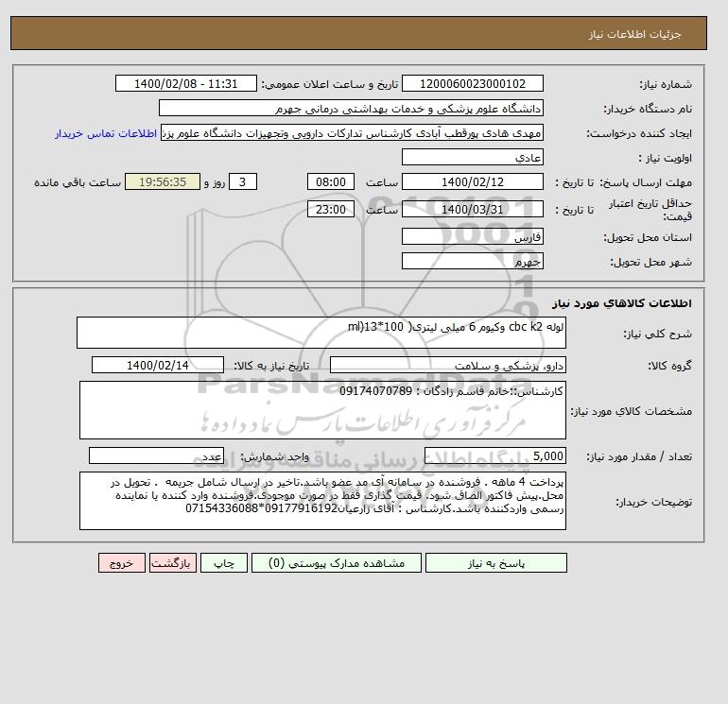Click label تاریخ نیاز به کالا
The image size is (728, 704).
(x=271, y=366)
